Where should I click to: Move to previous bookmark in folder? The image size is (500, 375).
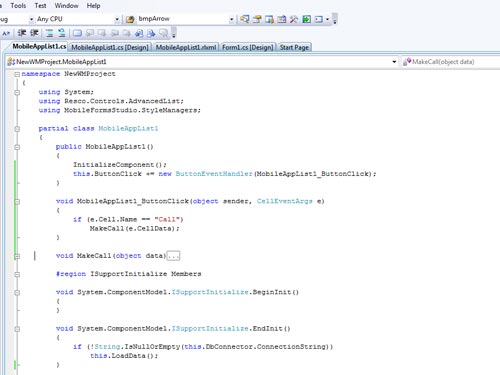point(115,33)
